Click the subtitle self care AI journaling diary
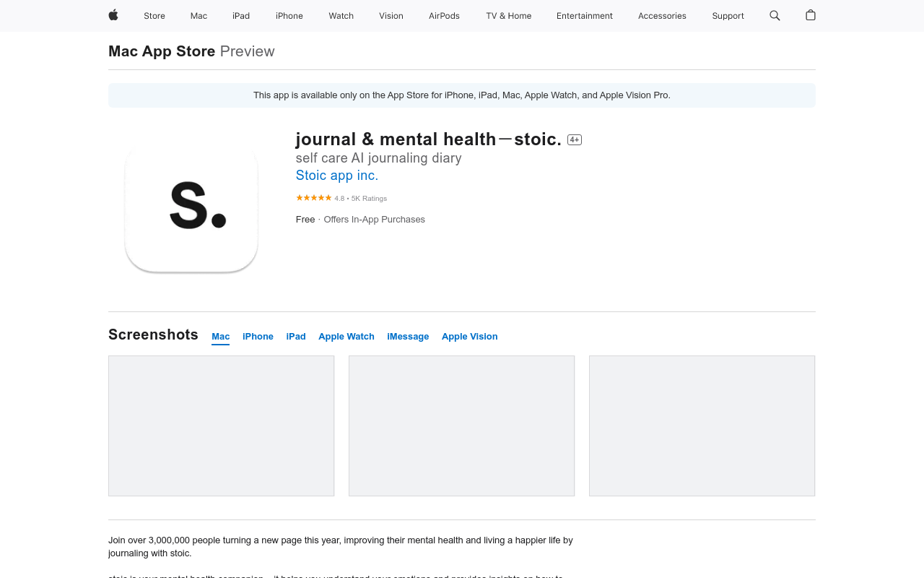 pos(379,158)
